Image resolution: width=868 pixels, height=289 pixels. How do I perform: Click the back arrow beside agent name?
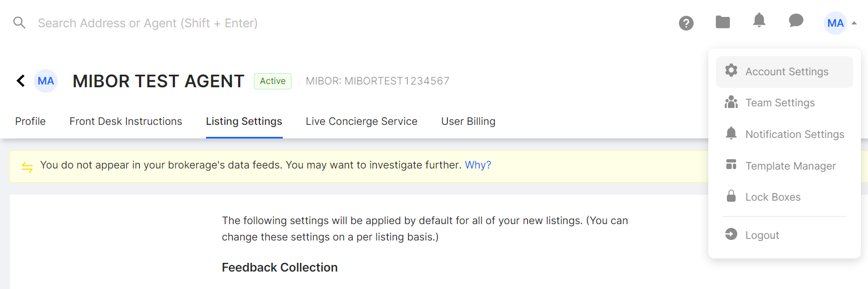coord(21,81)
